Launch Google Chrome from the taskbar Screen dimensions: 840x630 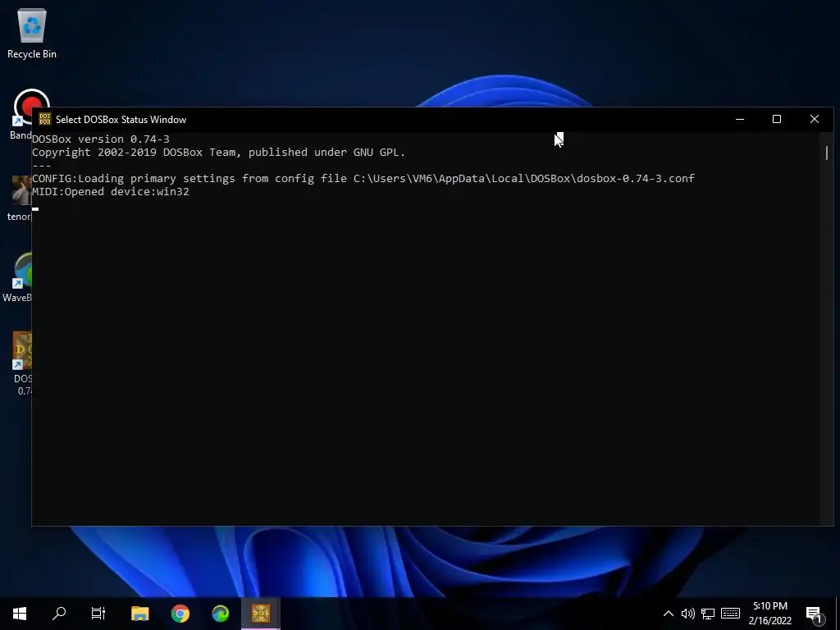pyautogui.click(x=180, y=614)
